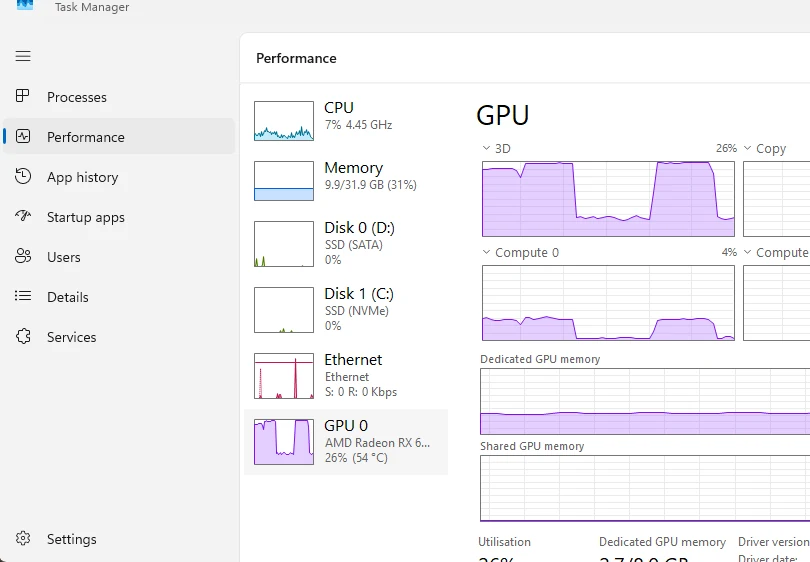Open Task Manager Settings
Screen dimensions: 810x562
click(x=119, y=539)
